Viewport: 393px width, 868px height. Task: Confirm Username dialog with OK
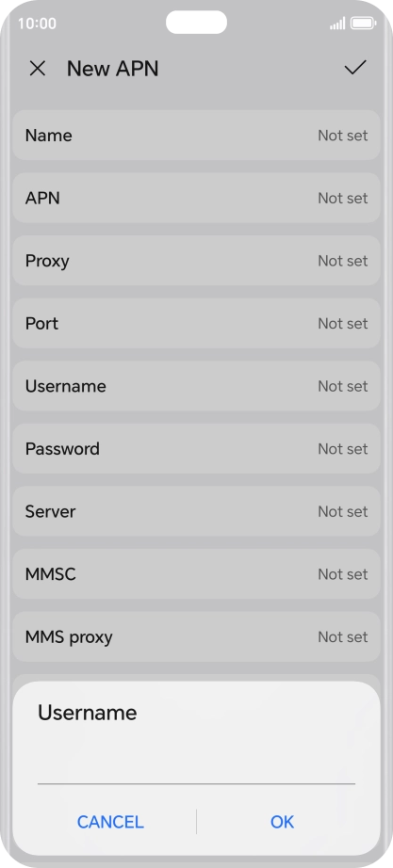click(x=282, y=822)
